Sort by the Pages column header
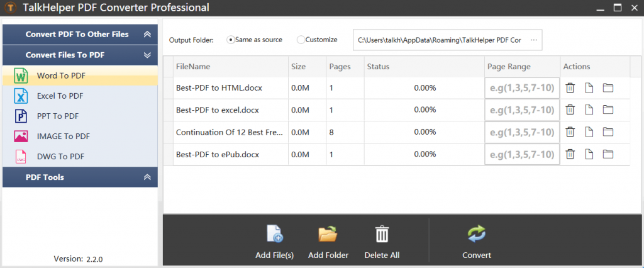The height and width of the screenshot is (268, 644). coord(345,67)
